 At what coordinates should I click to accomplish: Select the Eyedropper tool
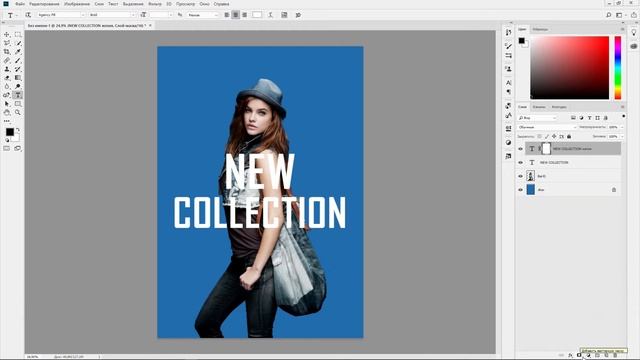[18, 52]
